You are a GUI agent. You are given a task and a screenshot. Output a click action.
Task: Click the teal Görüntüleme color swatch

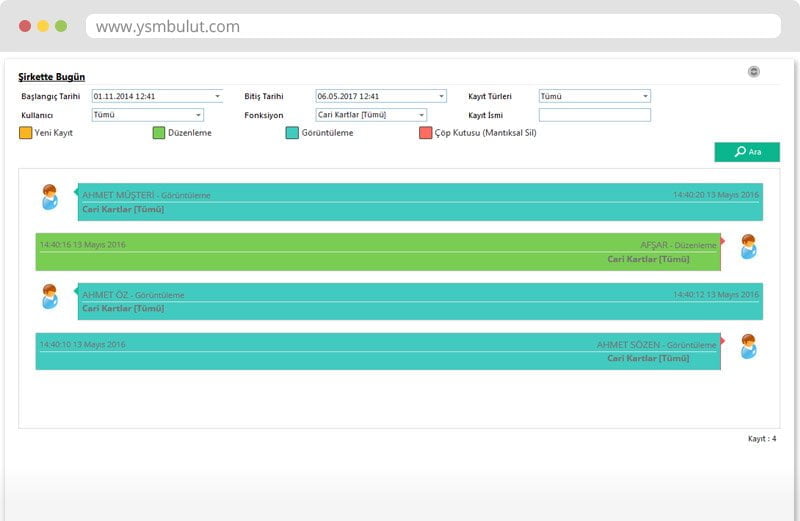(x=291, y=133)
